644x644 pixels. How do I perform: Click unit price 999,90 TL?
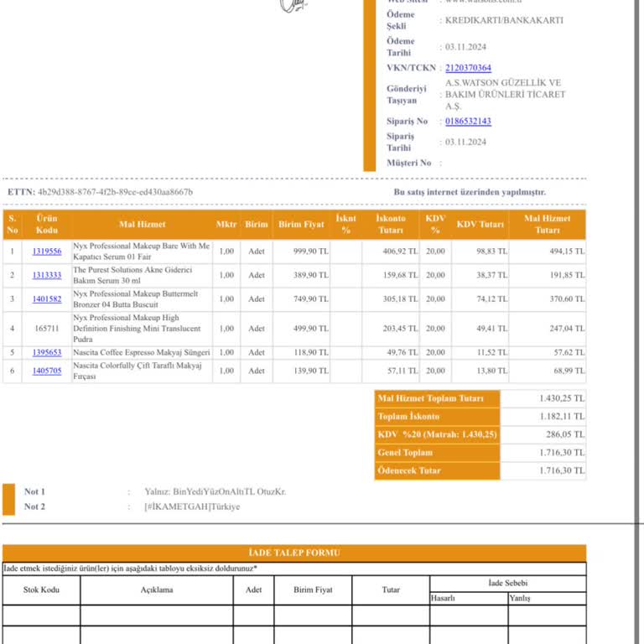[311, 252]
